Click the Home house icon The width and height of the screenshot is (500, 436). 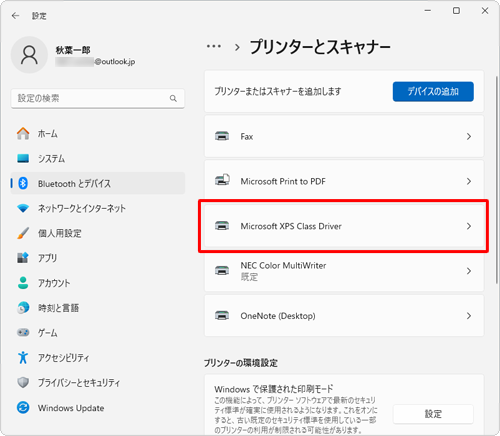tap(23, 133)
